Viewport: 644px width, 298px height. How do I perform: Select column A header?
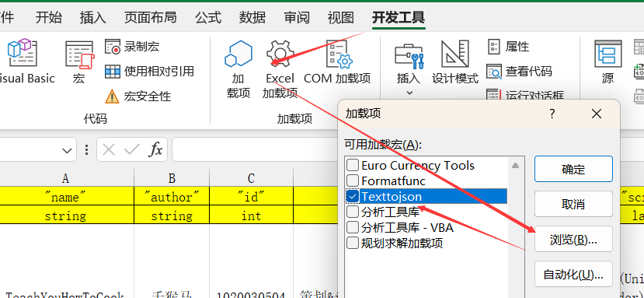[x=65, y=178]
